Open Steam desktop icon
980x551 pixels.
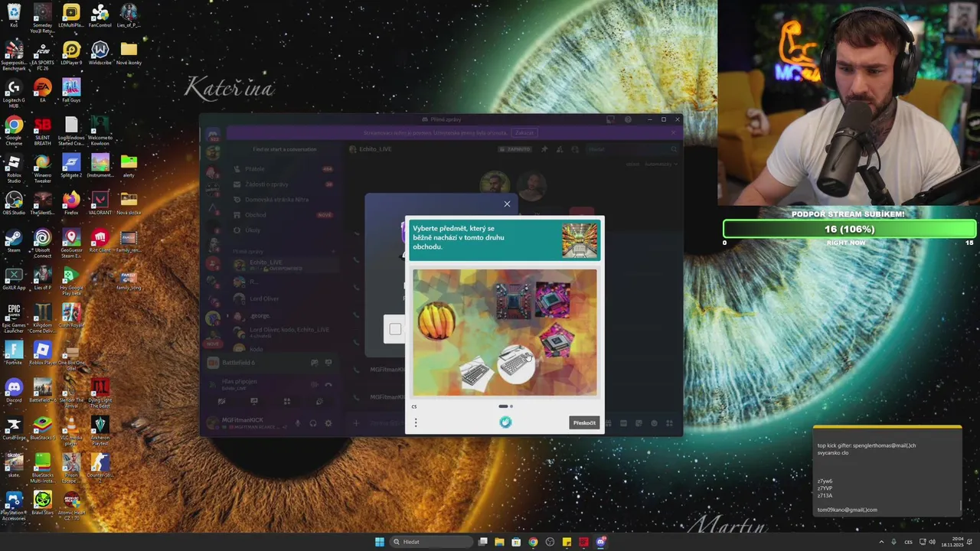(x=14, y=241)
